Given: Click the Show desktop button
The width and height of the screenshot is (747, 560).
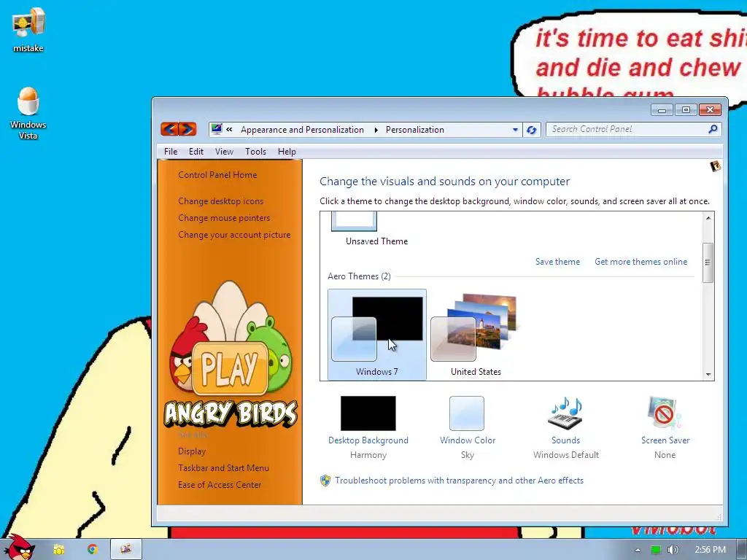Looking at the screenshot, I should click(742, 550).
